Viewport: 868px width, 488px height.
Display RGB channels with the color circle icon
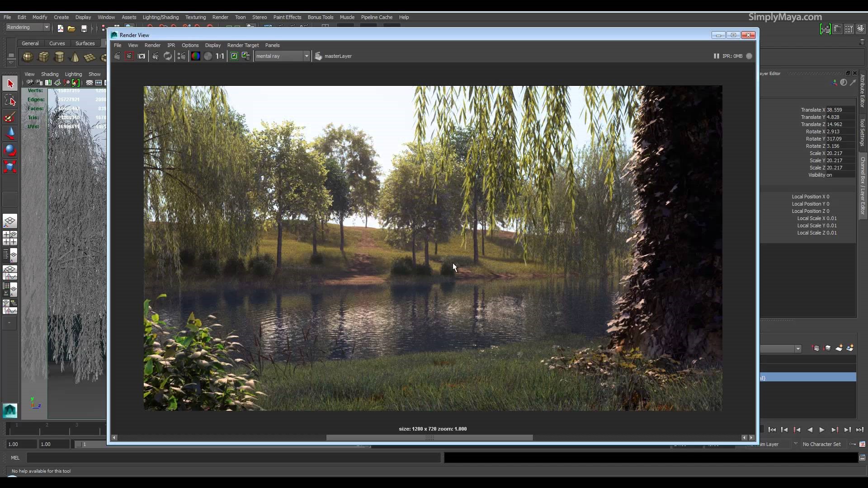(x=195, y=56)
